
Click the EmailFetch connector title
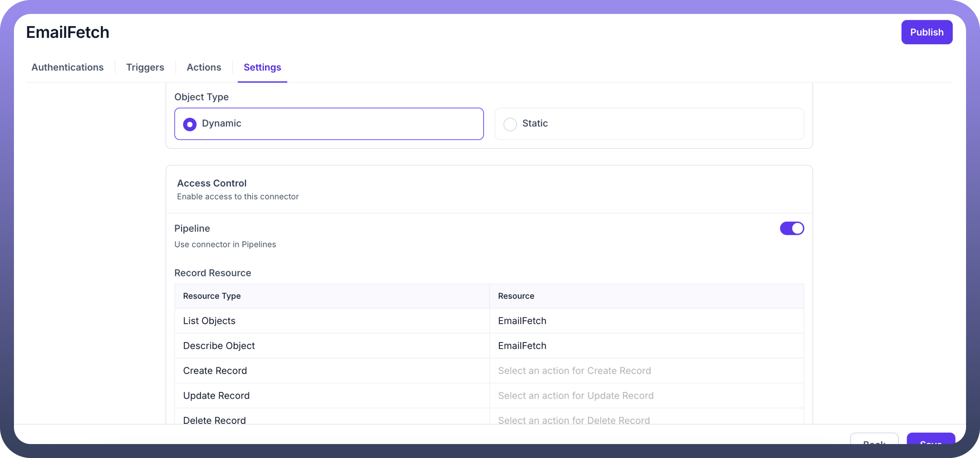[x=68, y=32]
